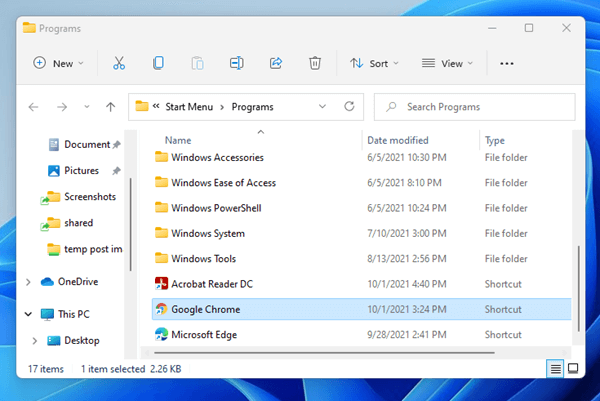Click the Microsoft Edge shortcut icon
Image resolution: width=600 pixels, height=401 pixels.
pyautogui.click(x=161, y=334)
